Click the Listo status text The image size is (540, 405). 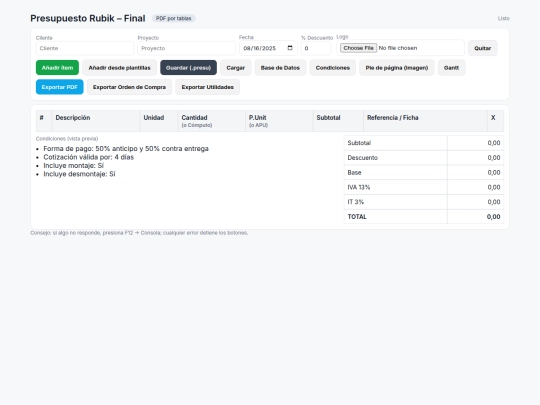(x=503, y=18)
